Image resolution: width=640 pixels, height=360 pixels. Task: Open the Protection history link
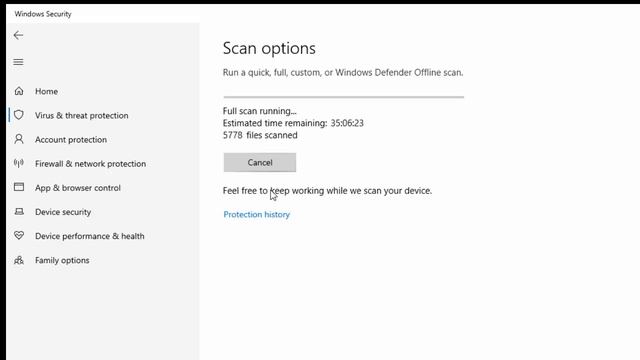(257, 214)
